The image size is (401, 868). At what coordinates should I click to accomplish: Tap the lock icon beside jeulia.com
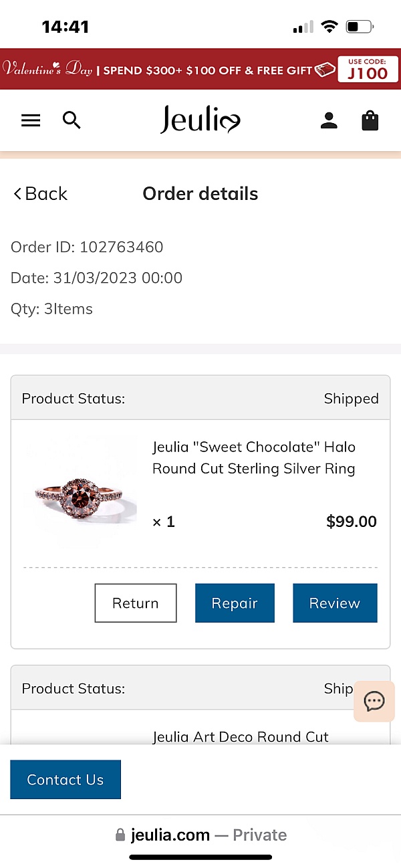point(120,835)
